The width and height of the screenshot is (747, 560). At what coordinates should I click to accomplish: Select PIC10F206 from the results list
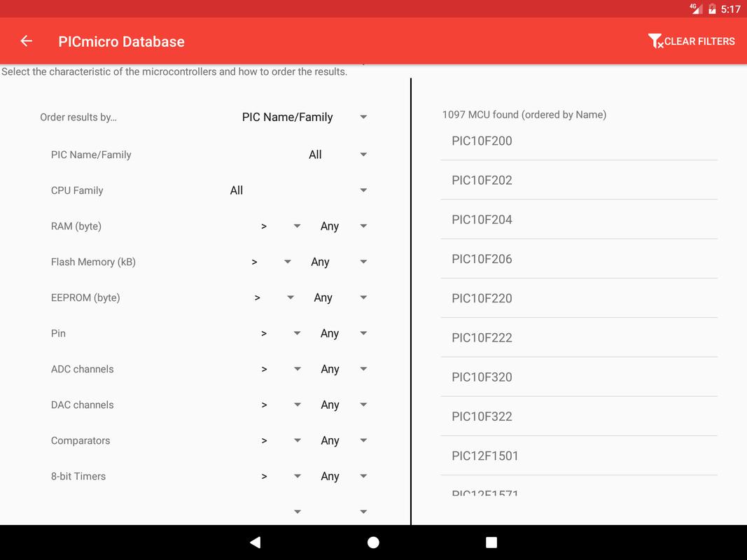579,259
